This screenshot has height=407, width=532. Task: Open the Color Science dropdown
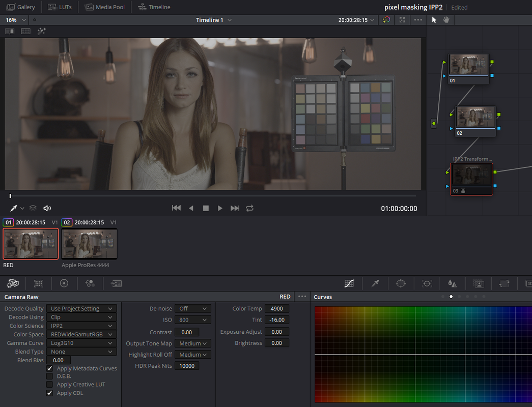pyautogui.click(x=81, y=326)
